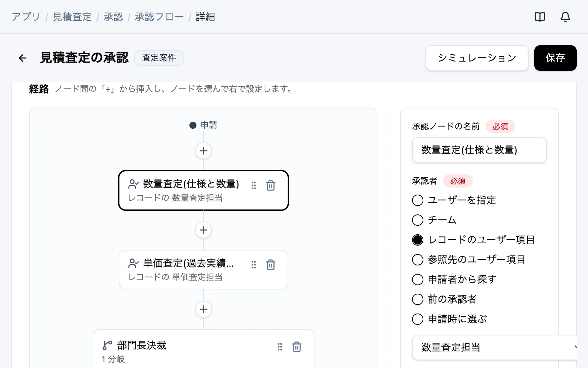Screen dimensions: 588x368
Task: Click the 承認ノードの名前 input field
Action: (480, 150)
